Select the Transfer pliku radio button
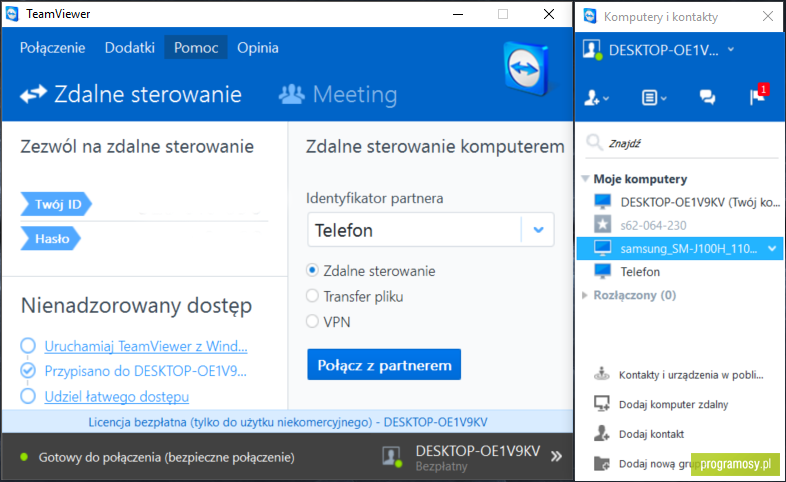786x482 pixels. pyautogui.click(x=312, y=296)
